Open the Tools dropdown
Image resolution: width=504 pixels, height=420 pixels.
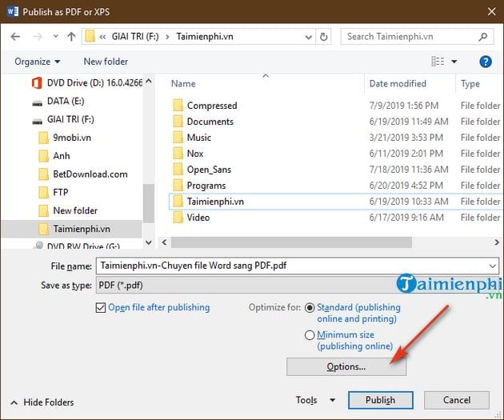click(x=315, y=400)
